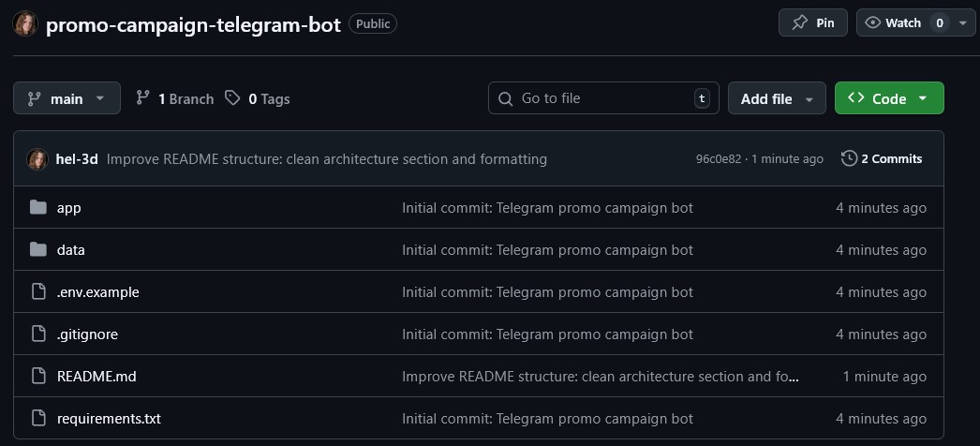Click the README.md row's 1 minute ago
The image size is (980, 446).
[884, 376]
